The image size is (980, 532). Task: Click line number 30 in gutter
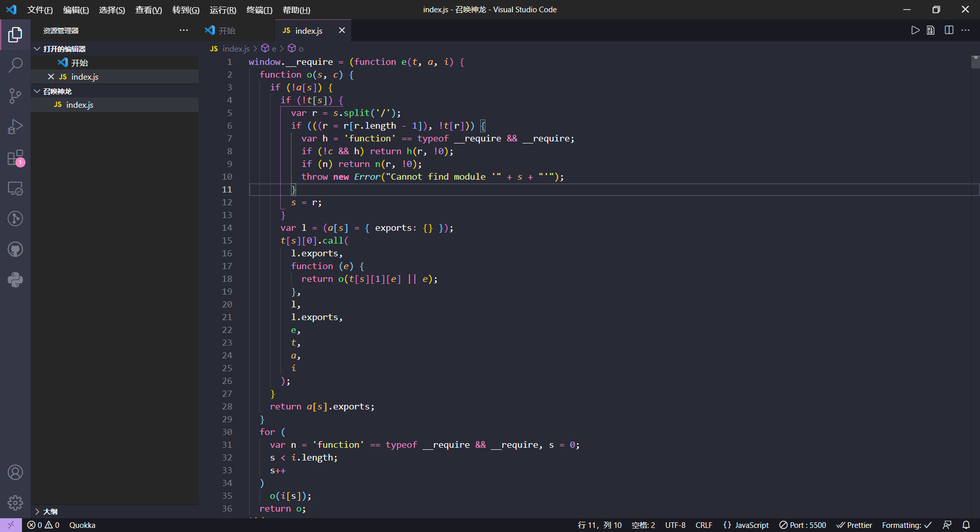click(227, 432)
